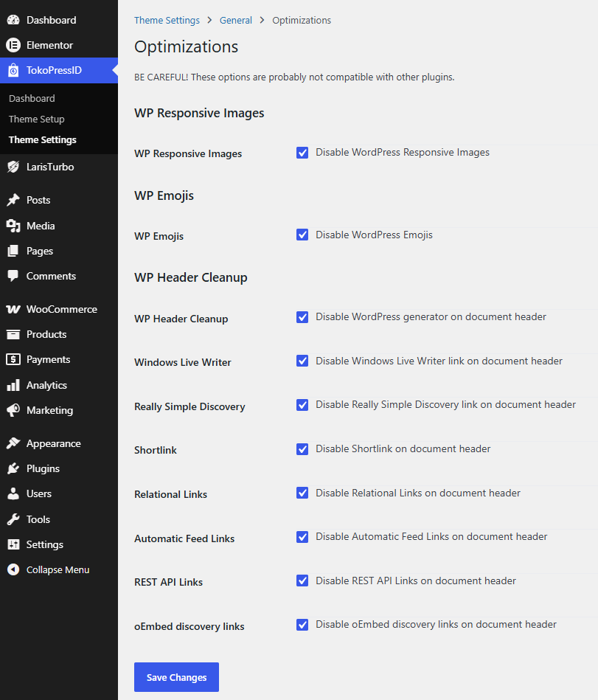Select the bold Theme Settings submenu item
The image size is (598, 700).
tap(42, 139)
